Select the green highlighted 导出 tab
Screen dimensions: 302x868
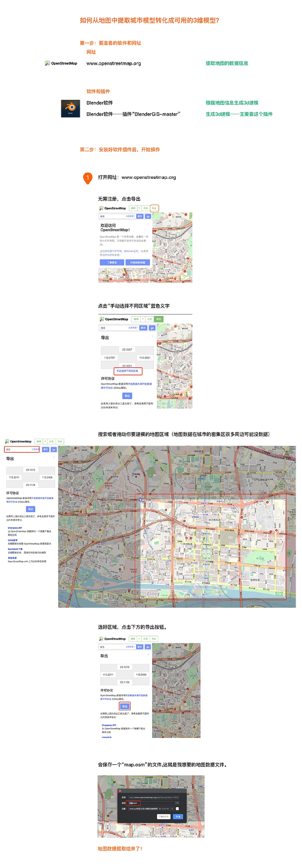point(159,319)
